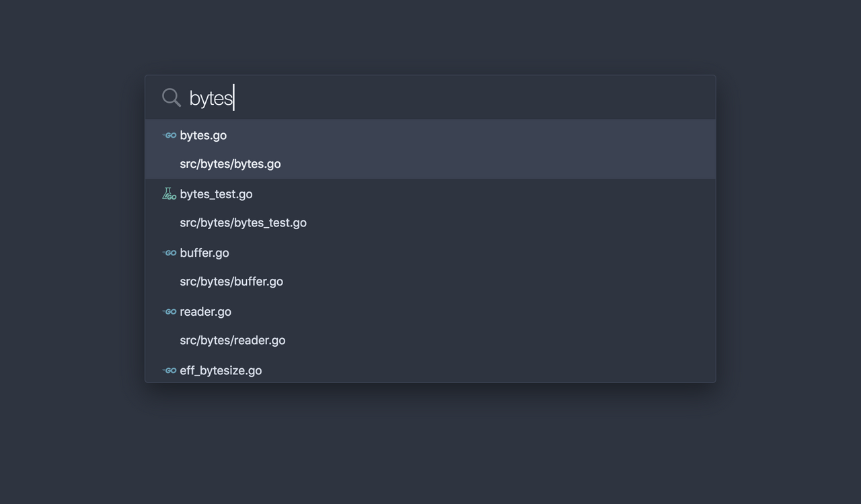The image size is (861, 504).
Task: Open the eff_bytesize.go file name result
Action: tap(221, 371)
